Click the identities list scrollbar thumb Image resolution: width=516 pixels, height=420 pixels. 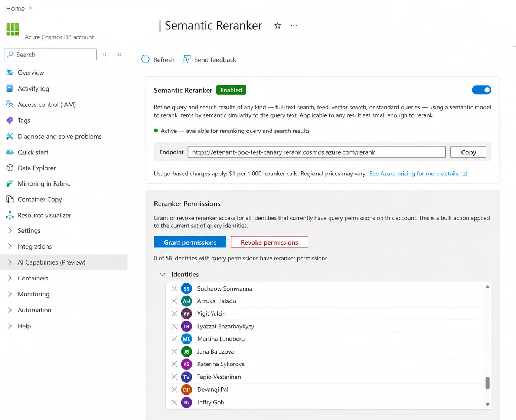click(487, 383)
